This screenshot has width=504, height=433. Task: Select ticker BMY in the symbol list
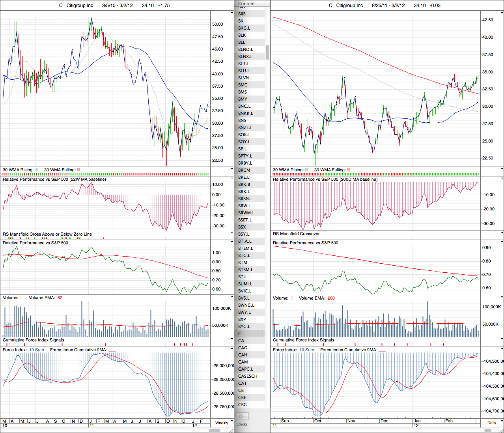tap(243, 99)
